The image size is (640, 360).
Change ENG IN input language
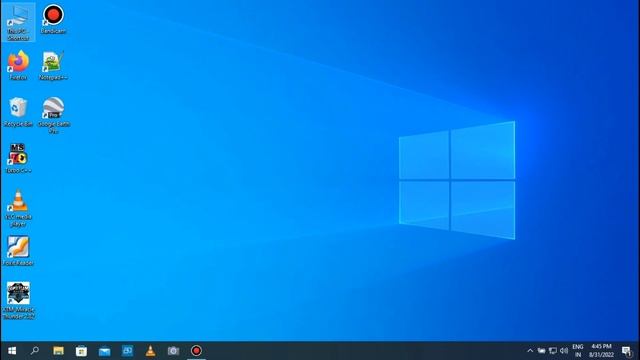(578, 351)
